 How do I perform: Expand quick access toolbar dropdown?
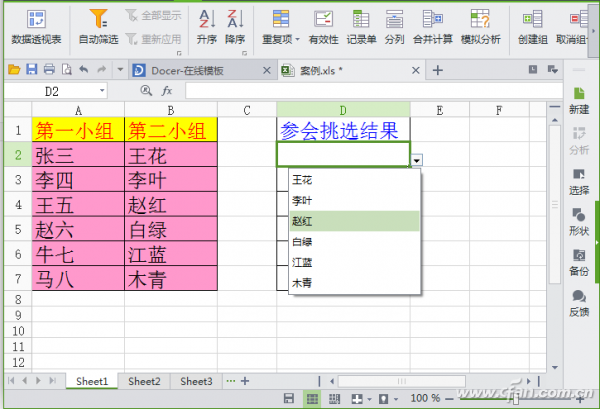point(120,70)
